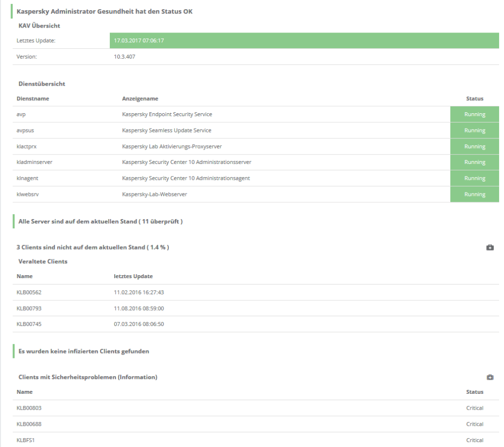504x447 pixels.
Task: Click Kaspersky Seamless Update Service display name
Action: click(166, 130)
